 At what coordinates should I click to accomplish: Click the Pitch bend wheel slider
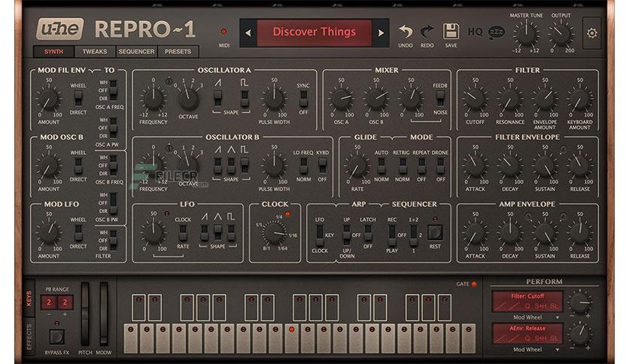(x=85, y=314)
